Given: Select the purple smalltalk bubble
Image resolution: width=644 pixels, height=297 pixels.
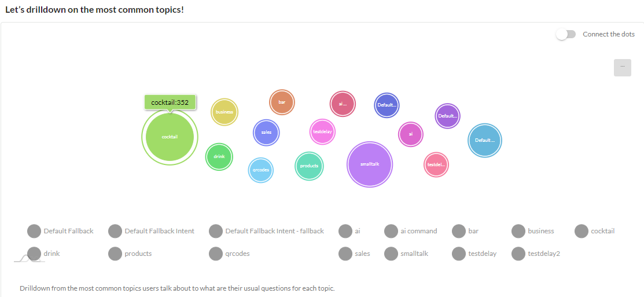Looking at the screenshot, I should 370,164.
